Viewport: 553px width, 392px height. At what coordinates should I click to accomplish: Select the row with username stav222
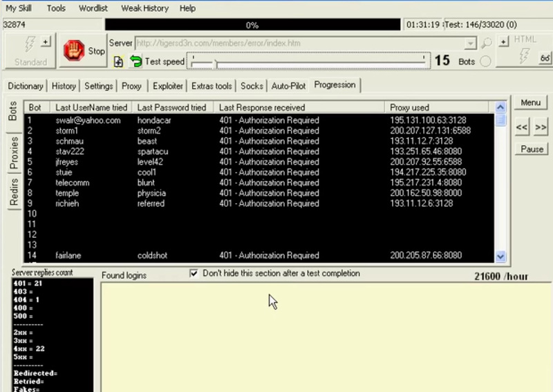pyautogui.click(x=259, y=151)
